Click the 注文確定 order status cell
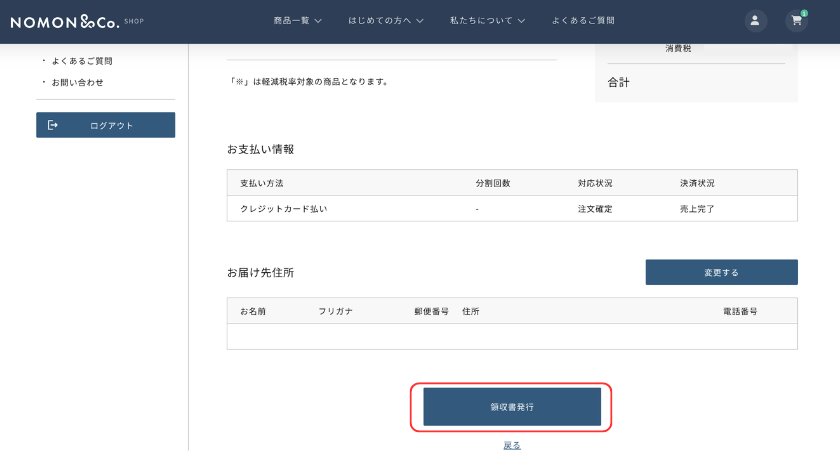Viewport: 840px width, 472px height. tap(595, 209)
